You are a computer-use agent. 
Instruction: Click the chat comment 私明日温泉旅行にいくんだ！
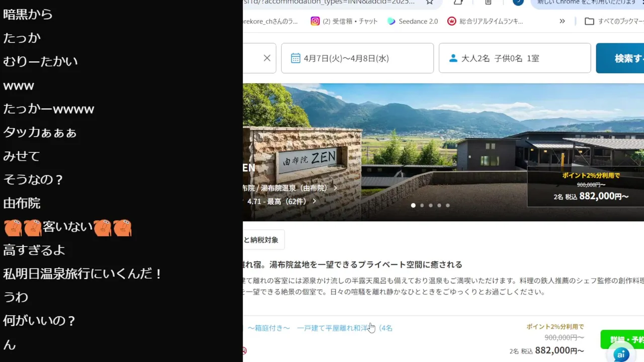pos(83,274)
